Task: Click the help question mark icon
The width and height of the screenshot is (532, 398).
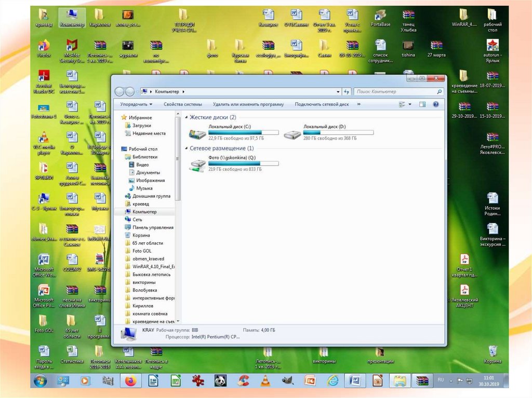Action: 436,104
